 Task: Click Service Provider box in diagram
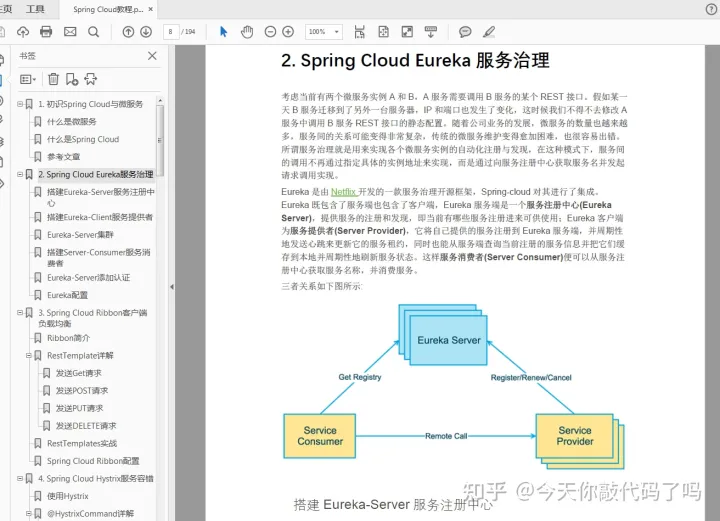[x=574, y=436]
